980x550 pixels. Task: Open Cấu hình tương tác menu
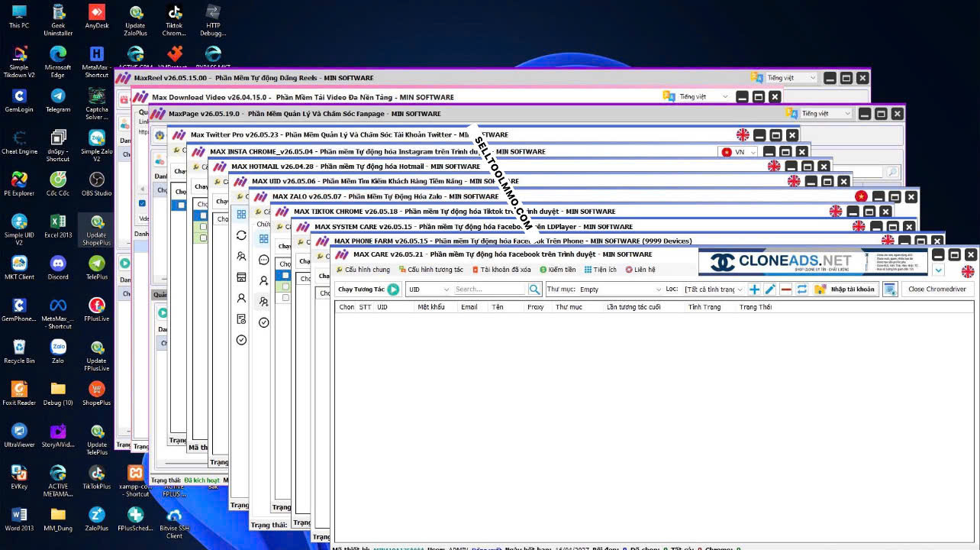[x=430, y=270]
